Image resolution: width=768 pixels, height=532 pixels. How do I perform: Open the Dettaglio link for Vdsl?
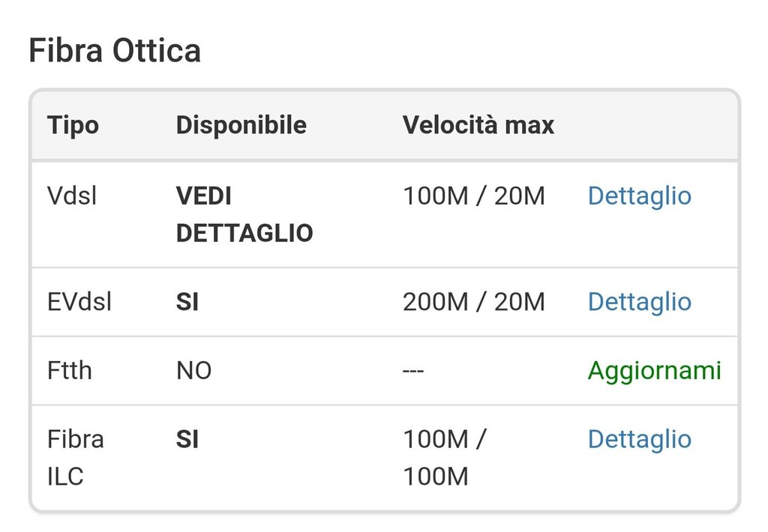coord(639,196)
